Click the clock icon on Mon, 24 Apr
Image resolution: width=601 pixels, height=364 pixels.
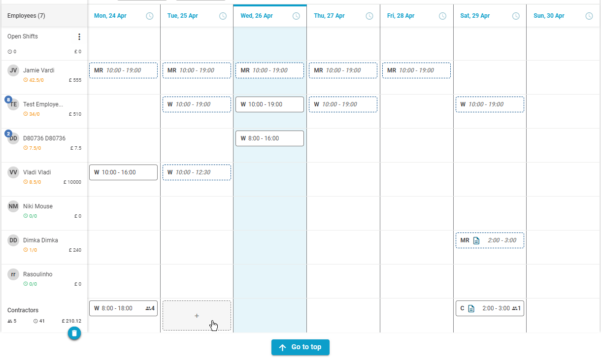(x=150, y=16)
